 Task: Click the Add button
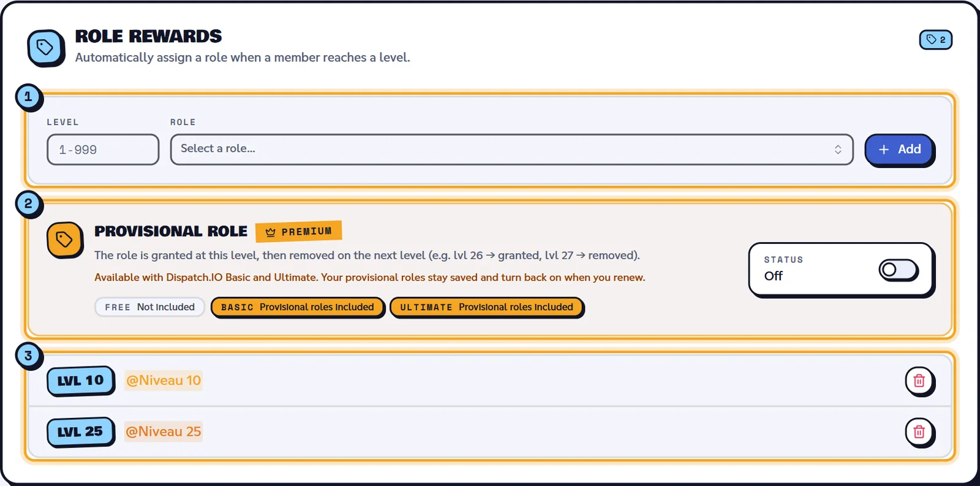899,150
